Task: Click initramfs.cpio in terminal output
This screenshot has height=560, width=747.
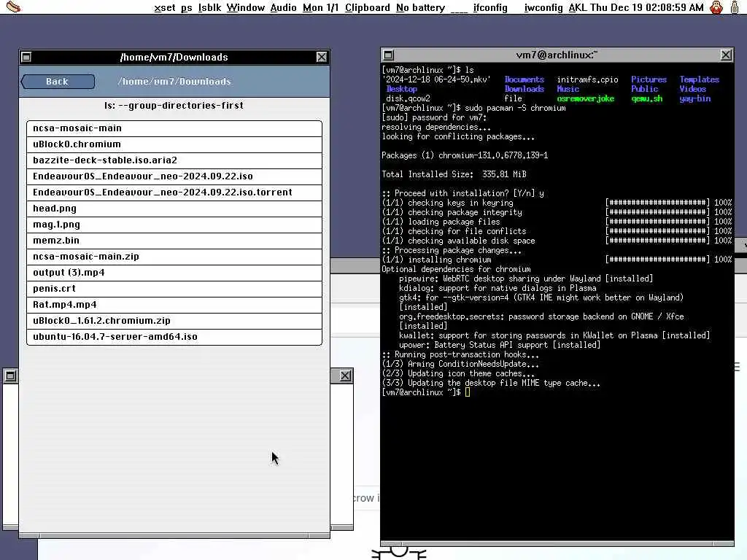Action: tap(587, 79)
